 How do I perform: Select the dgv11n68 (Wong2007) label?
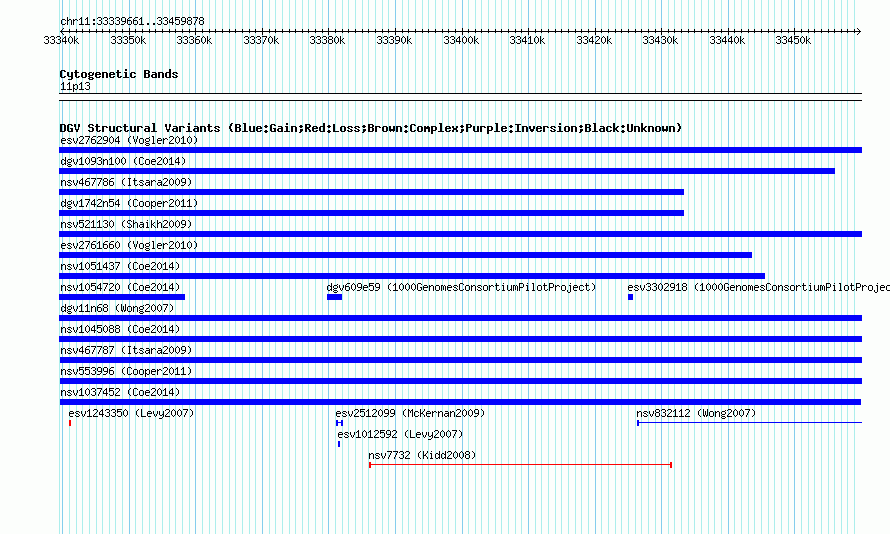click(x=117, y=308)
